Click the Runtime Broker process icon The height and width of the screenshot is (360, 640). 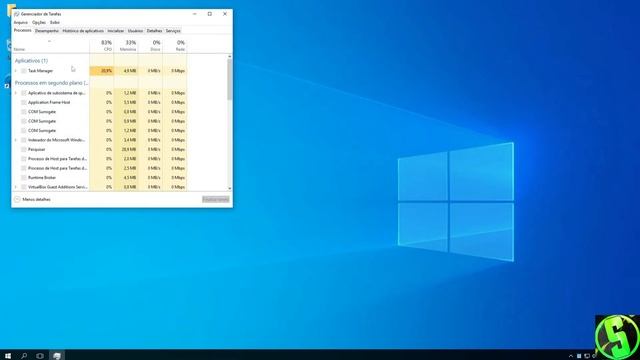pyautogui.click(x=24, y=178)
